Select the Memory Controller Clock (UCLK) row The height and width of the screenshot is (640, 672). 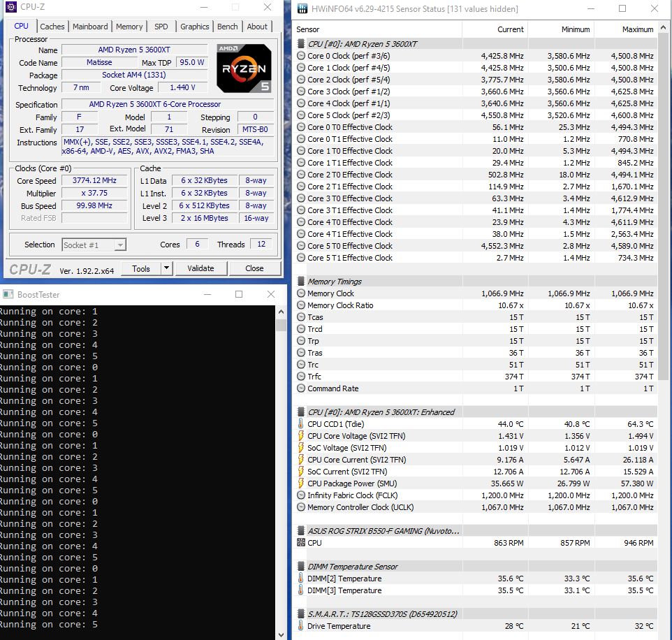tap(476, 507)
